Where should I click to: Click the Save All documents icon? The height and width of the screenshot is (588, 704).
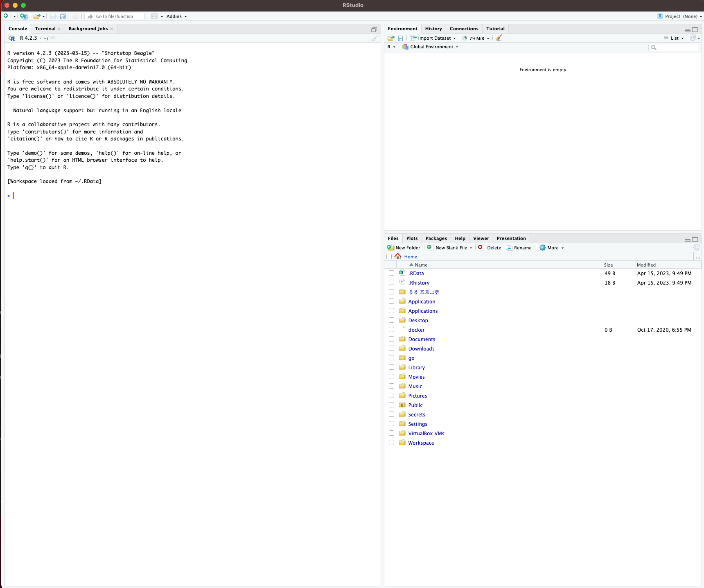[x=63, y=16]
